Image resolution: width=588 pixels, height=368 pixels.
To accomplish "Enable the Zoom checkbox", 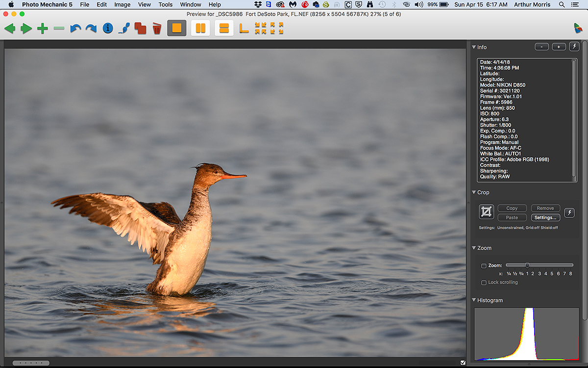I will [484, 266].
